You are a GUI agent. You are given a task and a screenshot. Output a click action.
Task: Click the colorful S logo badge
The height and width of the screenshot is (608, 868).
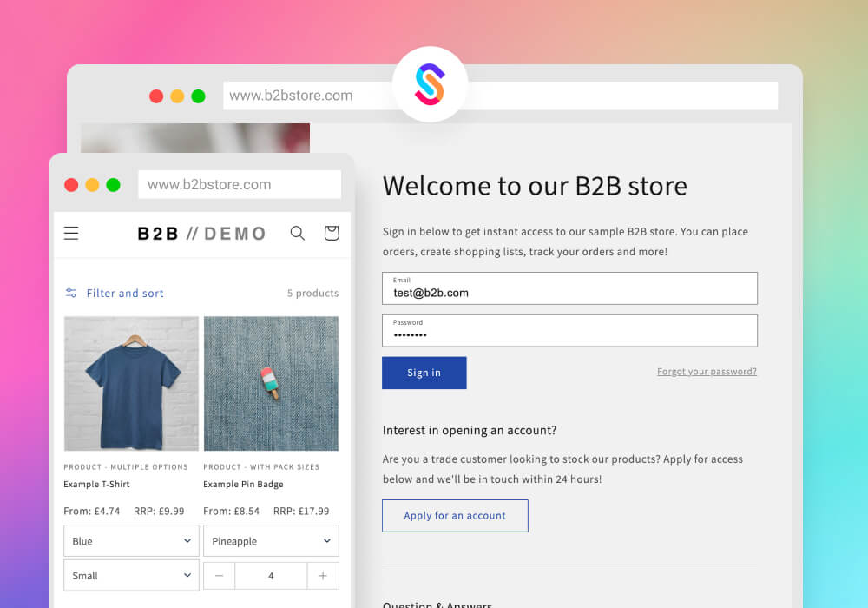tap(431, 84)
